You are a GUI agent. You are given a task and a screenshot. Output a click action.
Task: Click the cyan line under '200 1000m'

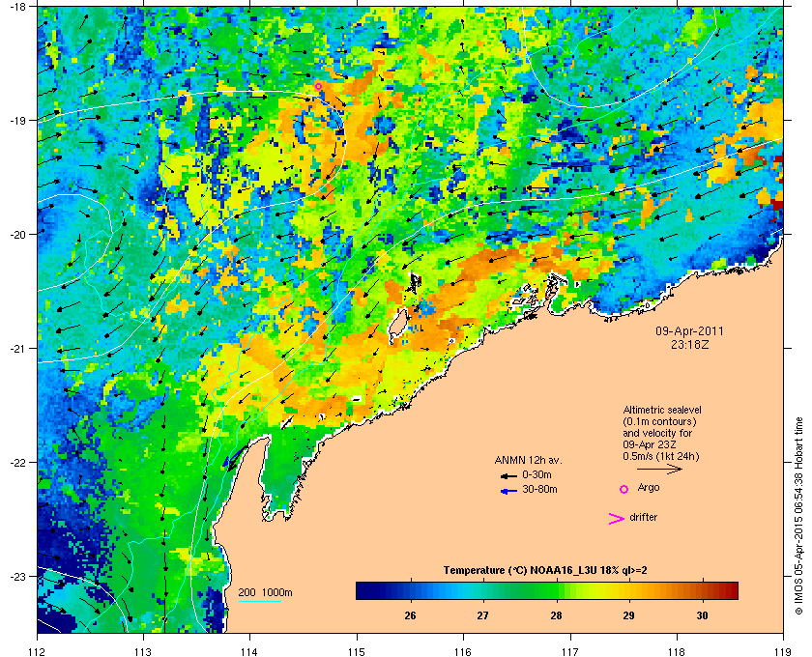259,601
